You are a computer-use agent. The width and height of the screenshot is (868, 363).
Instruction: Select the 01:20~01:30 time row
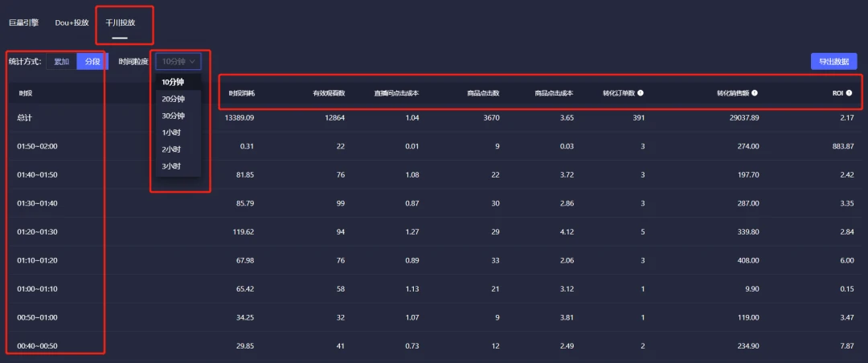[x=38, y=232]
